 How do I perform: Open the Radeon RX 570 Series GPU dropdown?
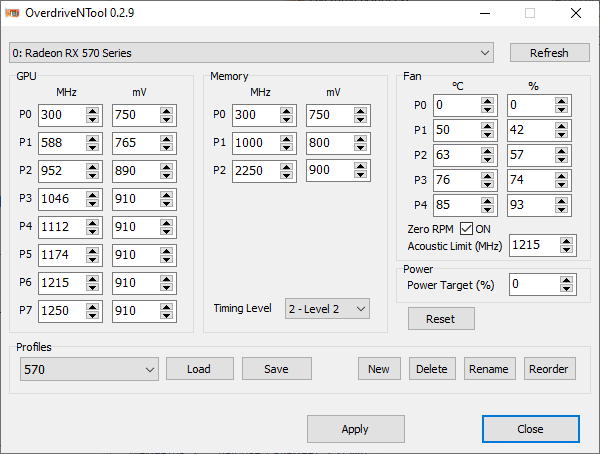click(x=251, y=53)
